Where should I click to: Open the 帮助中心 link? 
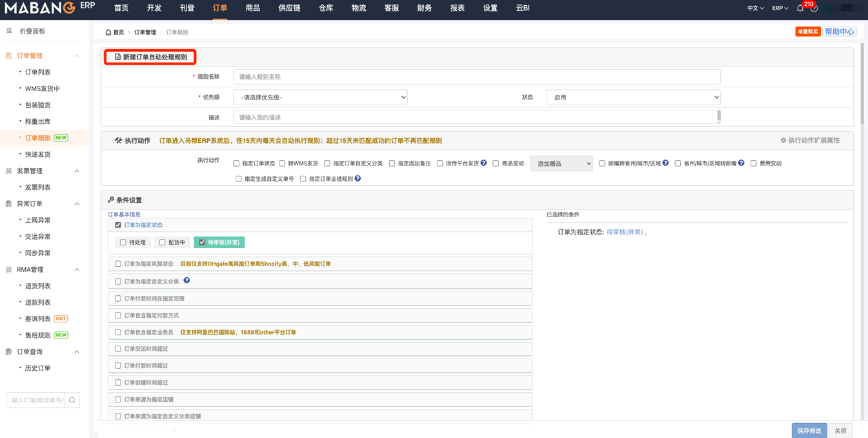click(839, 32)
